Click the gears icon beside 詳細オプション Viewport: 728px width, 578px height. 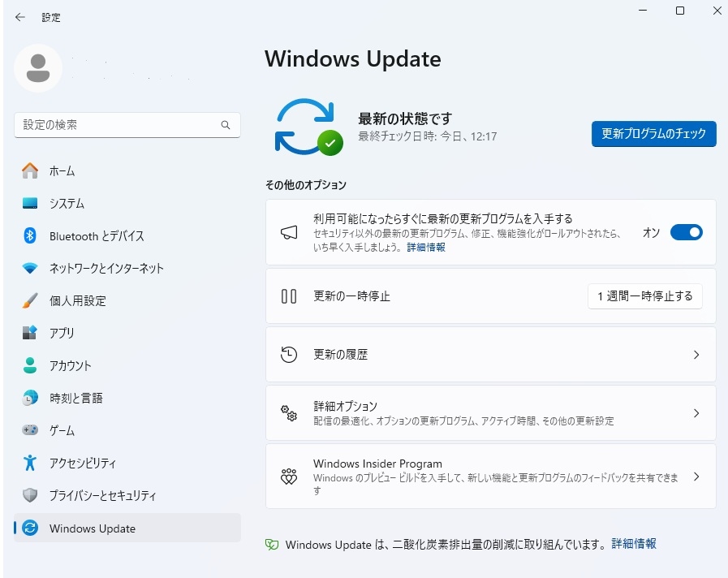[x=289, y=412]
